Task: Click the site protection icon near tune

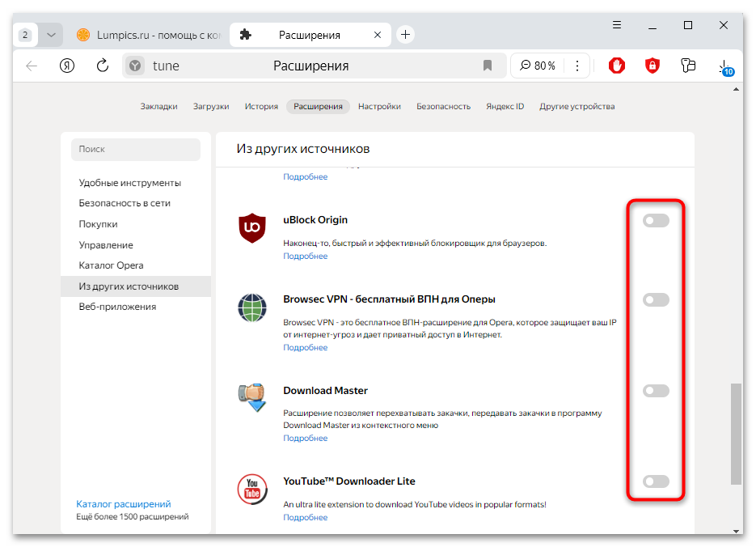Action: coord(135,66)
